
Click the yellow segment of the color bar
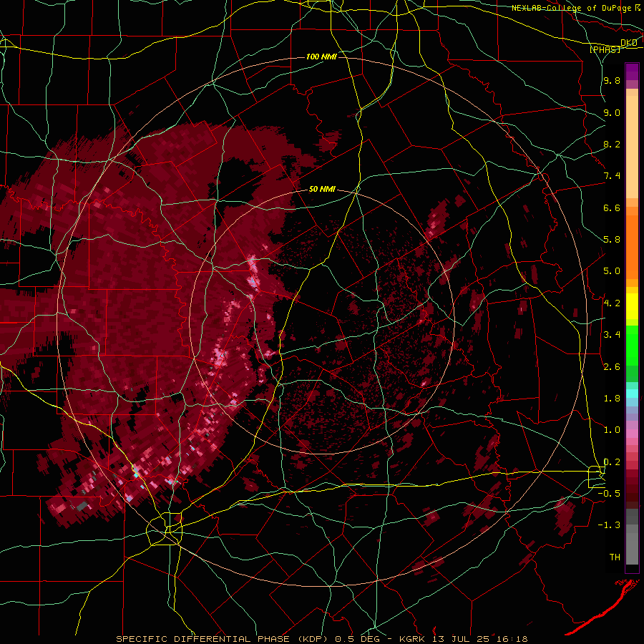[x=632, y=306]
